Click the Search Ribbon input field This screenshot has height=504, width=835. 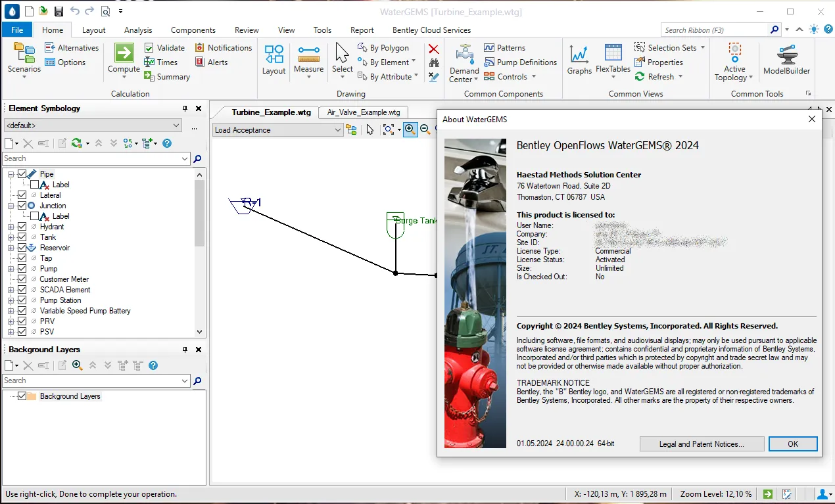715,30
